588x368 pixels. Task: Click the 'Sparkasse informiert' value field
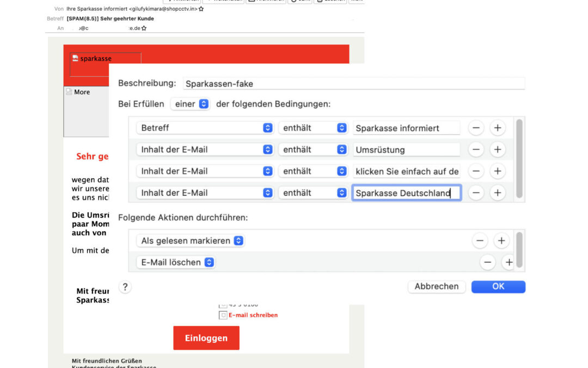click(x=407, y=128)
